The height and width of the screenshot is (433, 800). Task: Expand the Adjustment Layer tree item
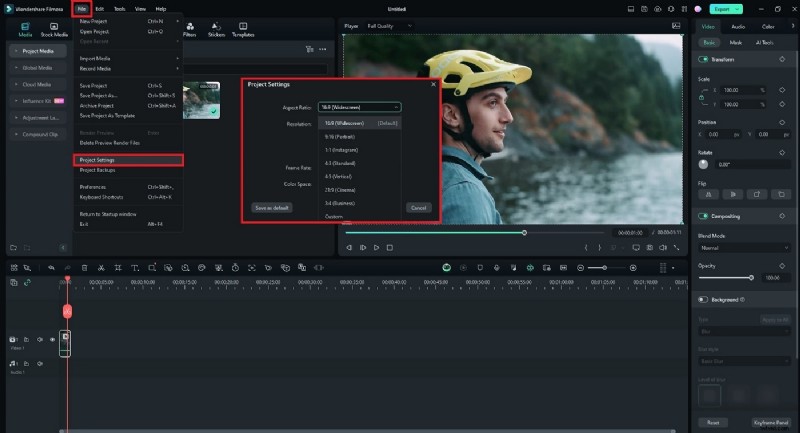coord(16,118)
